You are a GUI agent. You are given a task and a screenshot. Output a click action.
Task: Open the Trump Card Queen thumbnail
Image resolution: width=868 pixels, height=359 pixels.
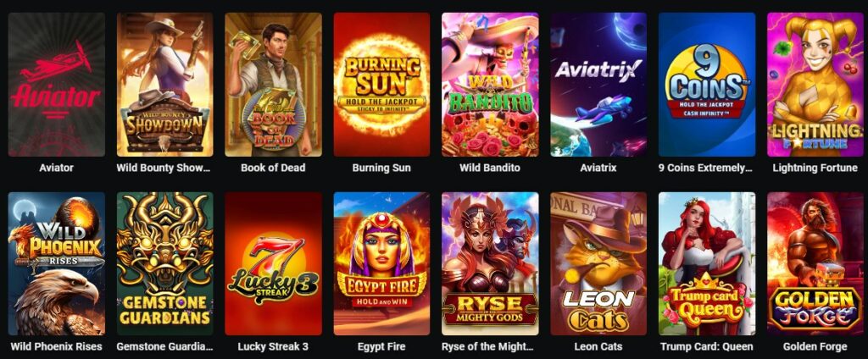click(x=707, y=263)
